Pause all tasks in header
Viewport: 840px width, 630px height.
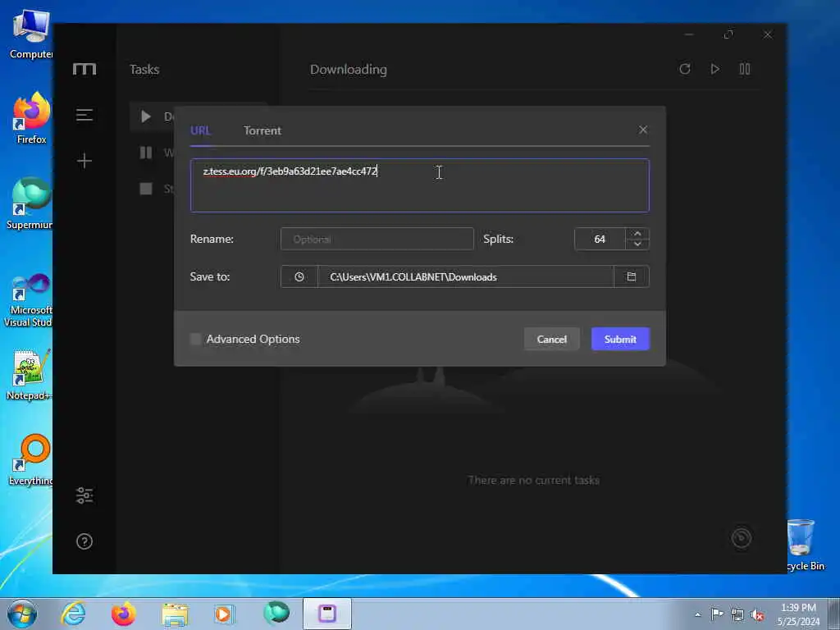[745, 69]
